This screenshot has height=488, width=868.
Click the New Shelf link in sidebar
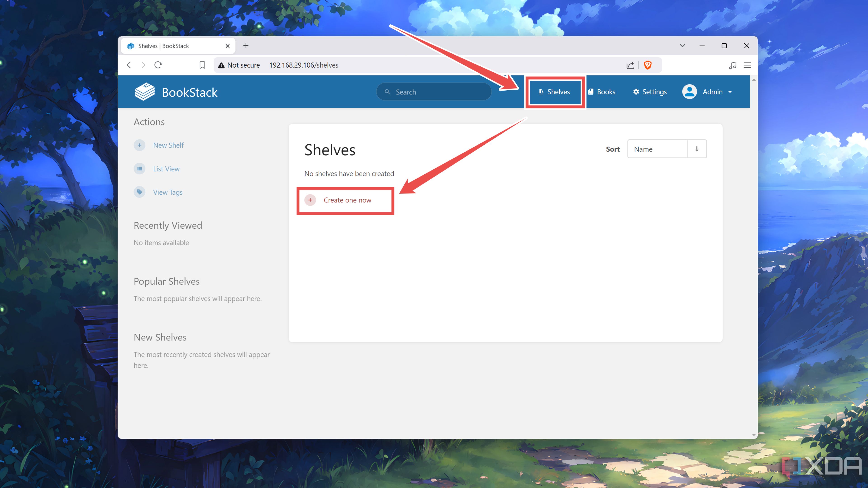coord(167,145)
